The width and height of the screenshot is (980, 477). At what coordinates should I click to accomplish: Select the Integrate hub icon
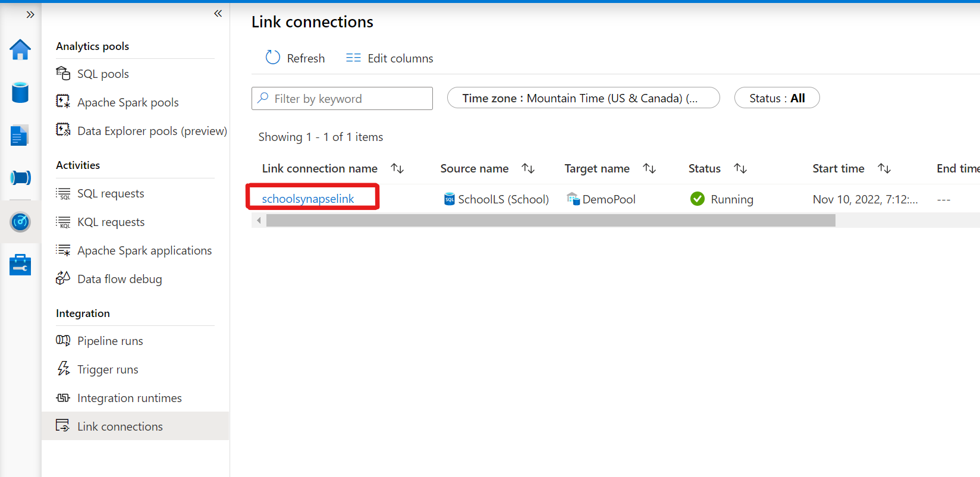click(x=20, y=177)
